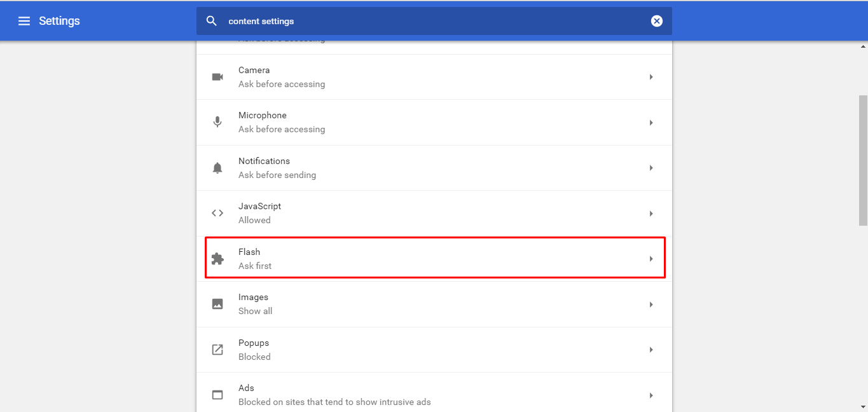
Task: Click the JavaScript code brackets icon
Action: click(x=217, y=213)
